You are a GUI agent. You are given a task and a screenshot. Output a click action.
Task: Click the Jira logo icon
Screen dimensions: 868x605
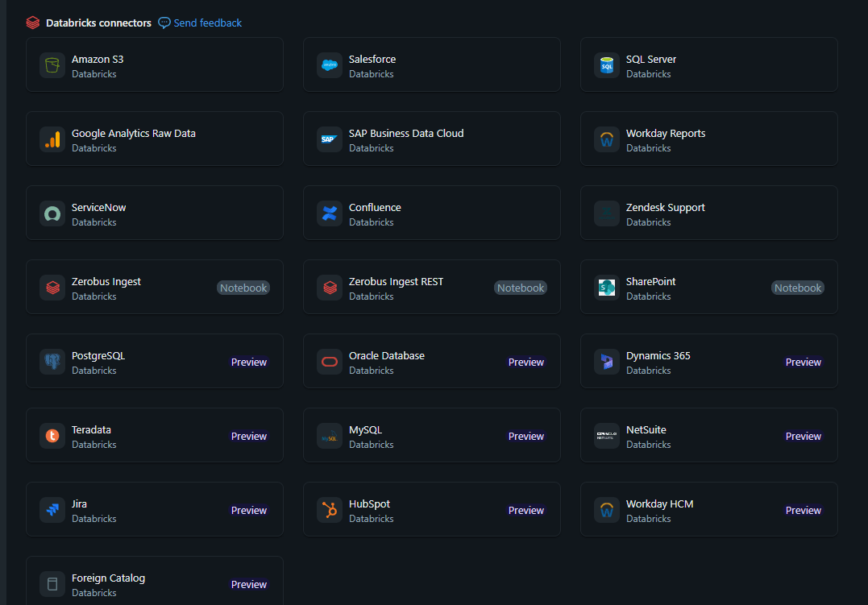52,511
